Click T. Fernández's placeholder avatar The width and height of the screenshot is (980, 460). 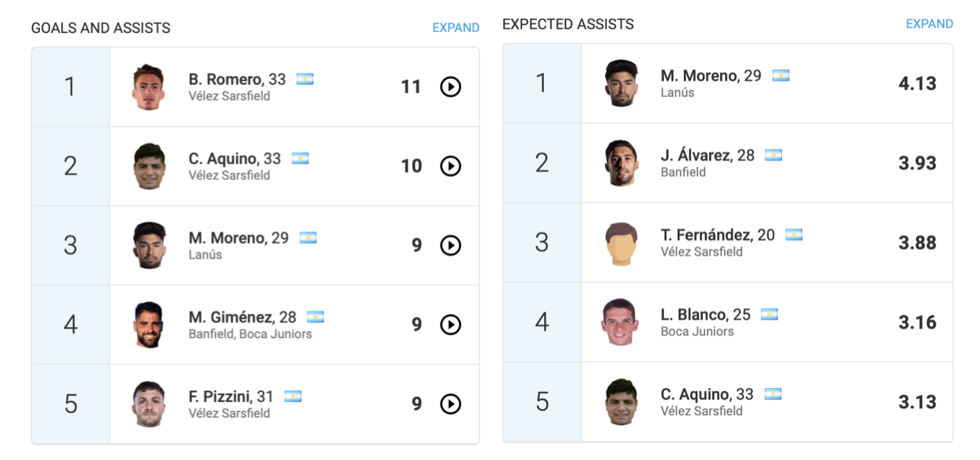coord(621,243)
